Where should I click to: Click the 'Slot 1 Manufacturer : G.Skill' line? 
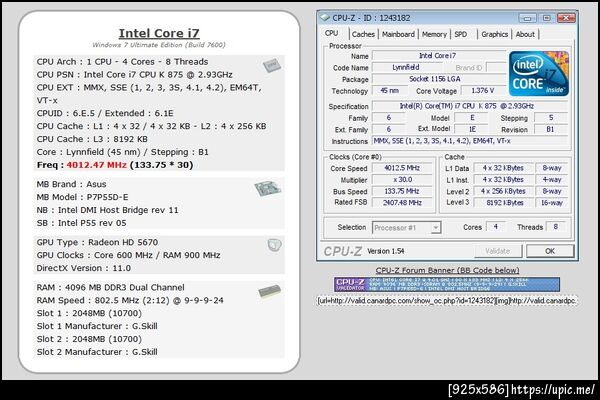coord(97,326)
